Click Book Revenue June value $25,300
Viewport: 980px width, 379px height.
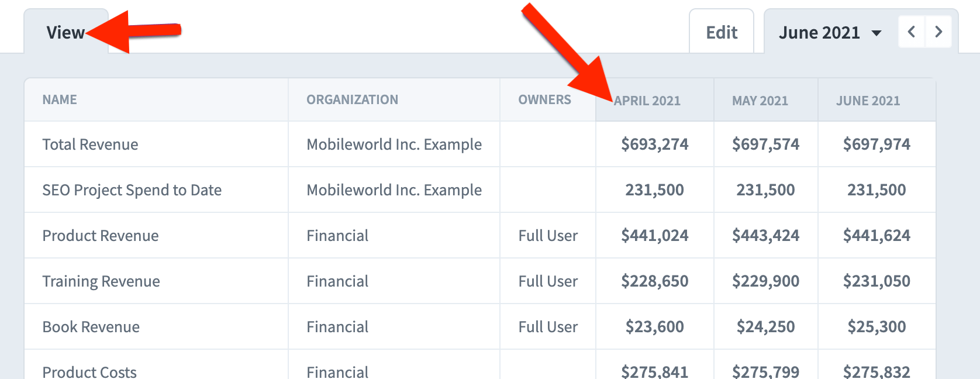tap(877, 327)
